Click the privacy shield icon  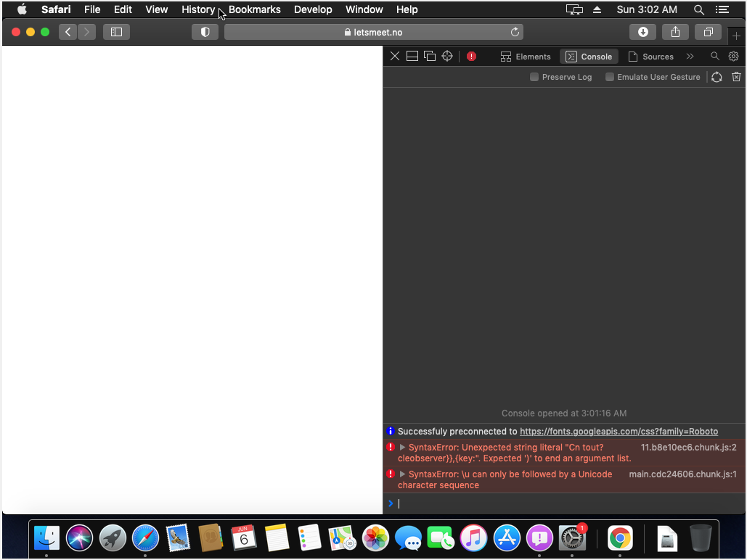(205, 32)
